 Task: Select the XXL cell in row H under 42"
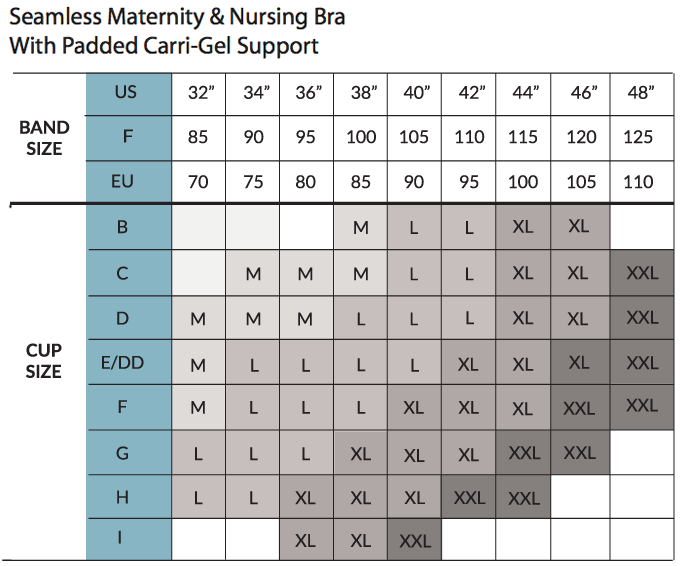[x=469, y=497]
